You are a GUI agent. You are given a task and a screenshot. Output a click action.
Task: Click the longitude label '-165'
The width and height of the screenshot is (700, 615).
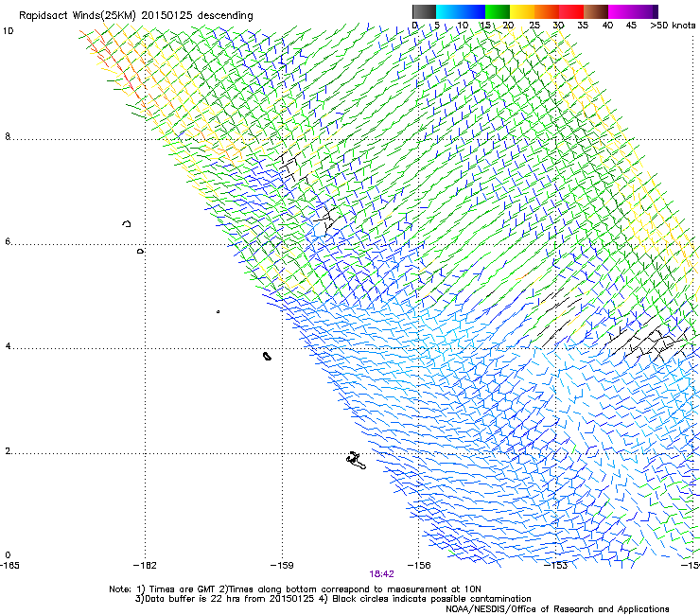9,566
